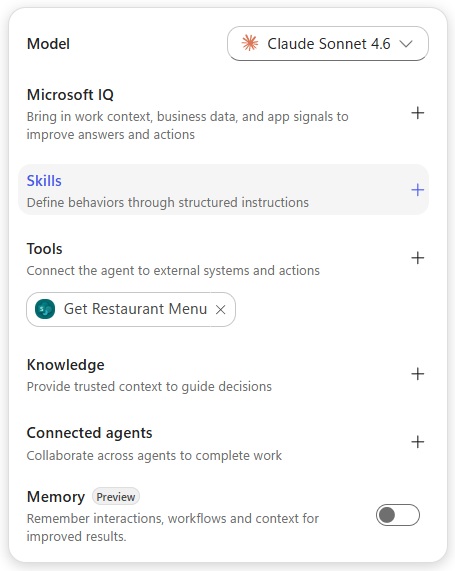Select the Skills section heading
The width and height of the screenshot is (455, 571).
[44, 181]
